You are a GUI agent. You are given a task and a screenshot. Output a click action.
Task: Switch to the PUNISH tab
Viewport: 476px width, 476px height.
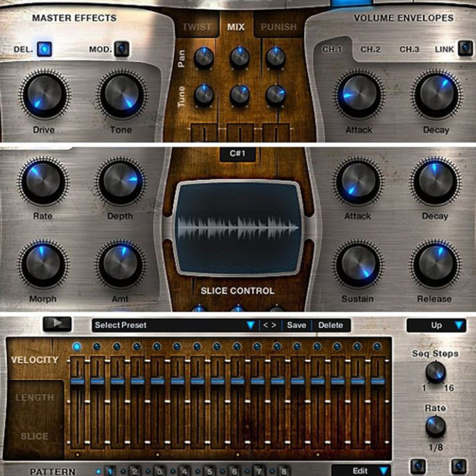tap(278, 27)
